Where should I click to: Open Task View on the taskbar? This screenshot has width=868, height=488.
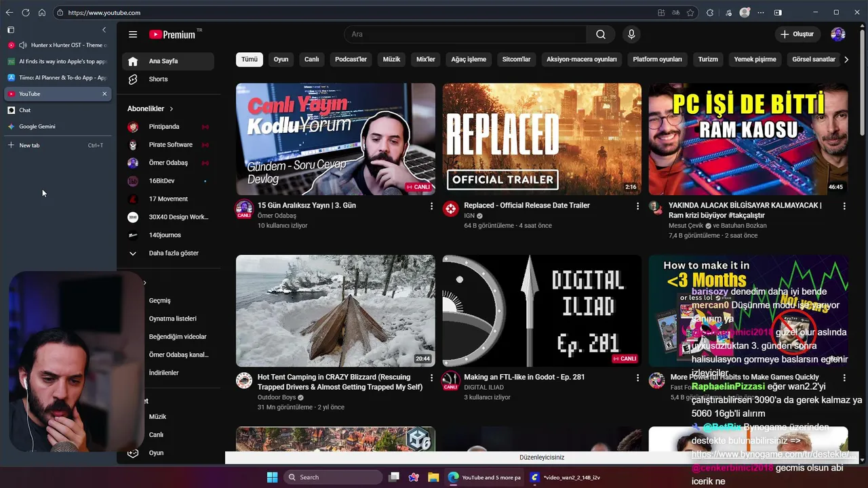click(x=394, y=477)
